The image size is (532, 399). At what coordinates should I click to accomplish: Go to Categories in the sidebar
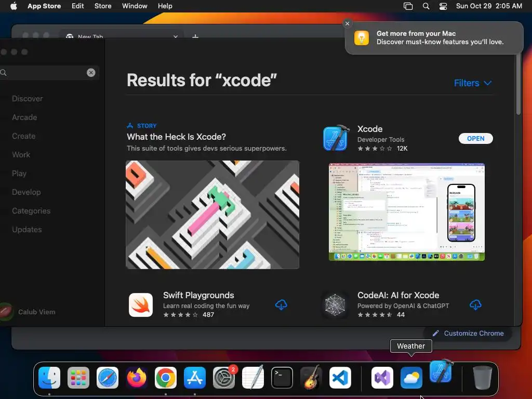pos(31,211)
